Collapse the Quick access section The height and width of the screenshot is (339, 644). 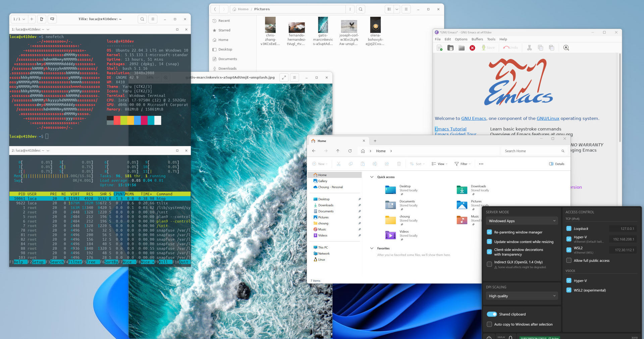372,177
